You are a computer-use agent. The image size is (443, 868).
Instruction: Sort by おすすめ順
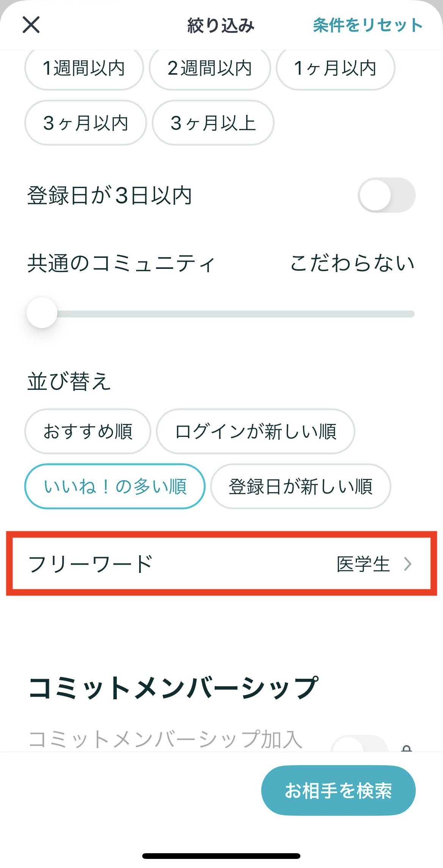pyautogui.click(x=88, y=431)
